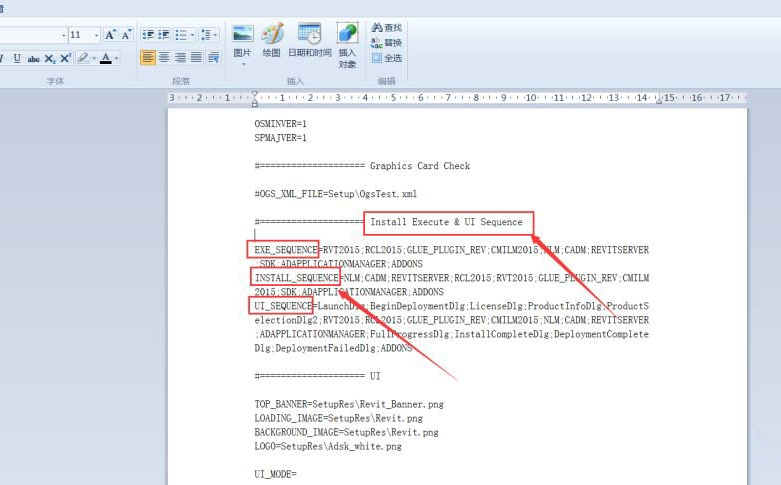This screenshot has height=485, width=781.
Task: Insert an object (插入对象)
Action: point(347,45)
